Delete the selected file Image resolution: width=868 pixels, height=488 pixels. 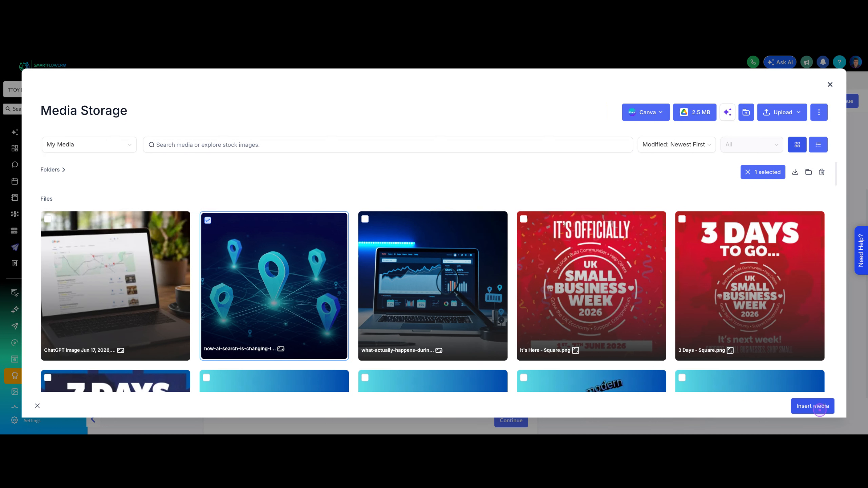point(822,172)
